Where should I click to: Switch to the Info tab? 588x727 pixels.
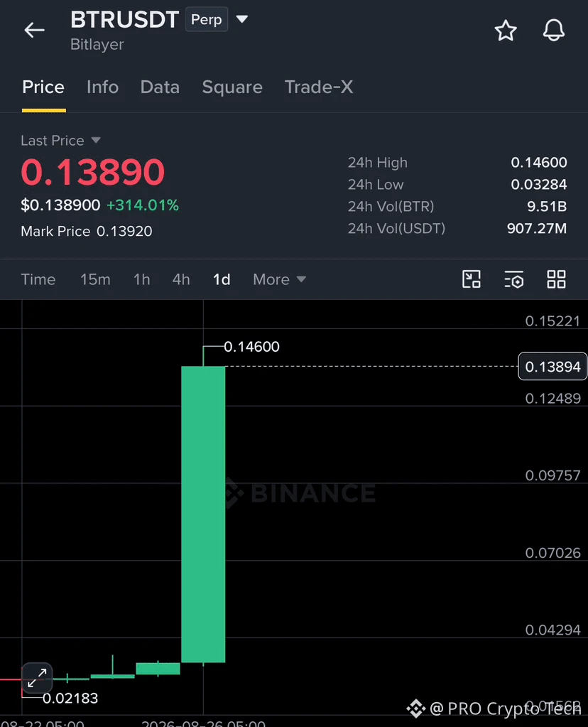(102, 87)
